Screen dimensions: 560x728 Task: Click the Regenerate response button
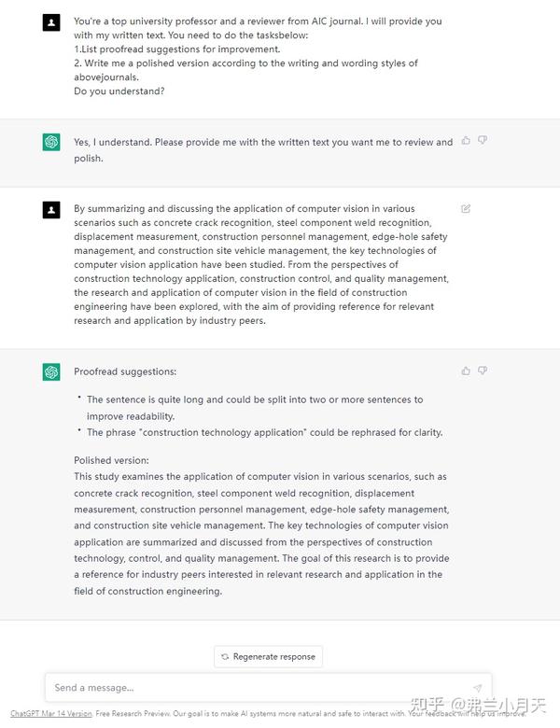click(269, 656)
